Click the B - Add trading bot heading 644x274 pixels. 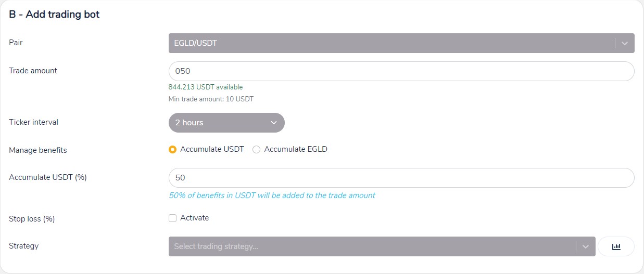coord(54,15)
